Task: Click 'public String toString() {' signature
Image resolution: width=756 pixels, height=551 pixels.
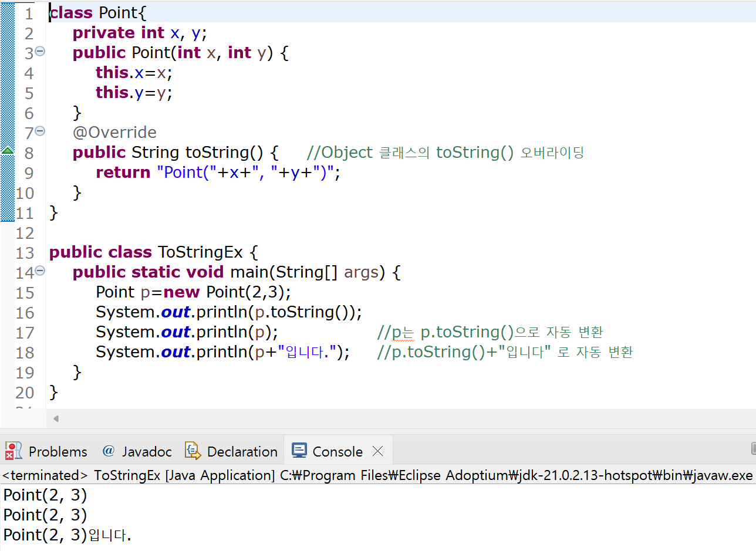Action: (x=176, y=153)
